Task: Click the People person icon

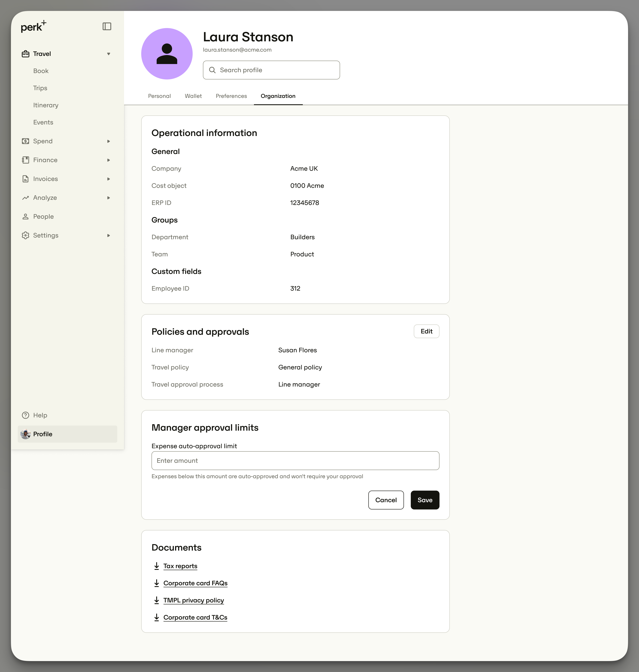Action: pyautogui.click(x=25, y=217)
